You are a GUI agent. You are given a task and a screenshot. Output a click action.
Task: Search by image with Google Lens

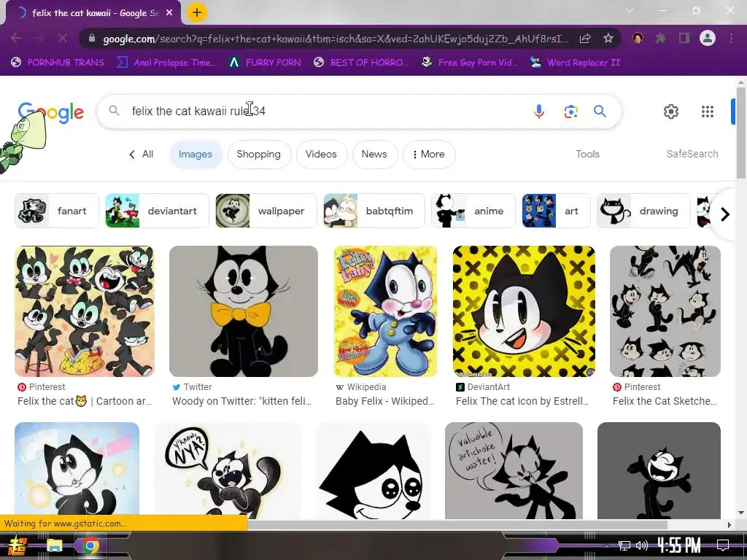(570, 112)
